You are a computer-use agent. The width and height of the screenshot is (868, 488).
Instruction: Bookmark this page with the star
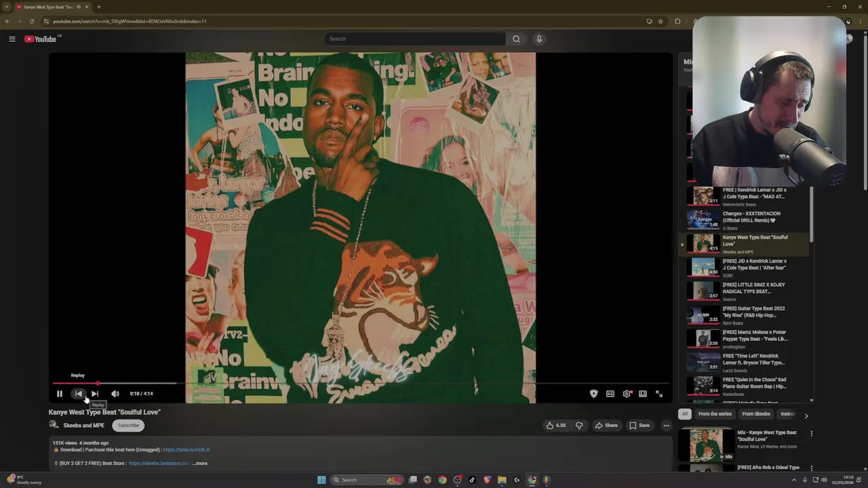pyautogui.click(x=660, y=21)
